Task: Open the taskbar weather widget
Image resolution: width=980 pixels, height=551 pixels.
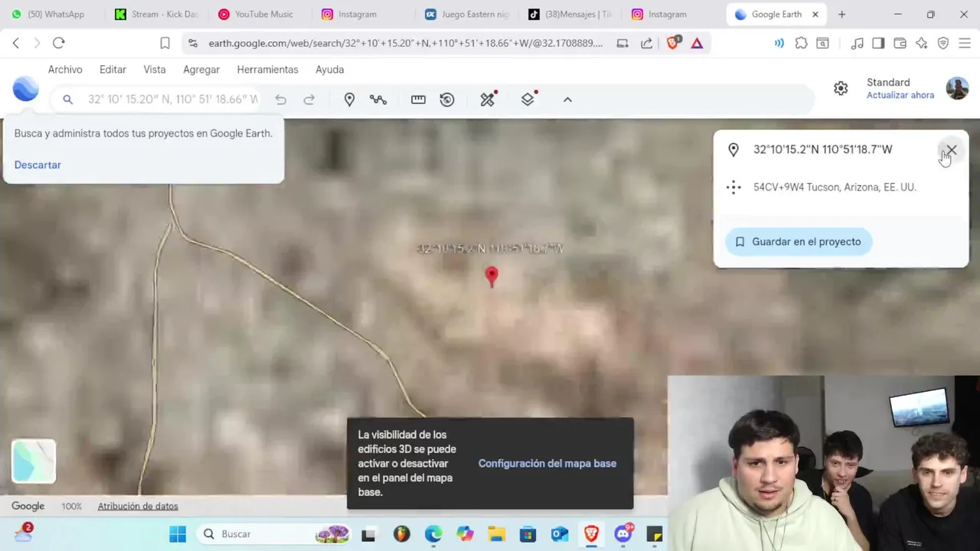Action: [x=23, y=532]
